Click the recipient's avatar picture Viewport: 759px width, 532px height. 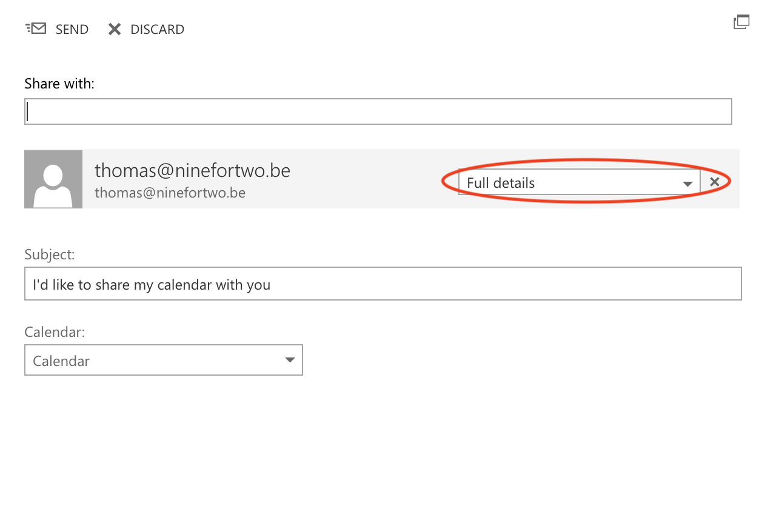(x=53, y=179)
